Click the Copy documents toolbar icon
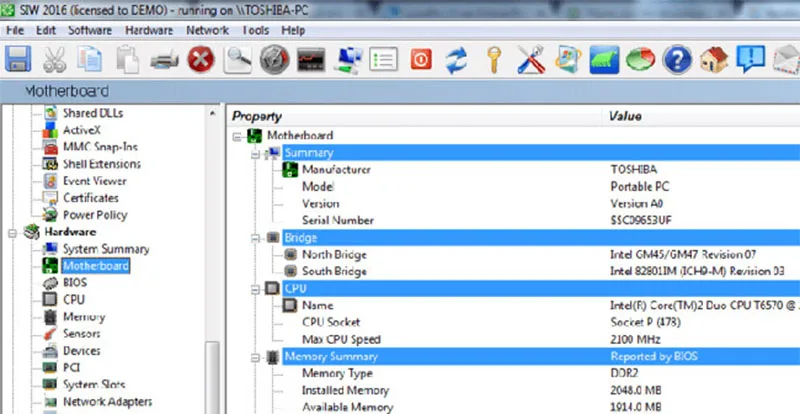Image resolution: width=800 pixels, height=414 pixels. tap(90, 59)
